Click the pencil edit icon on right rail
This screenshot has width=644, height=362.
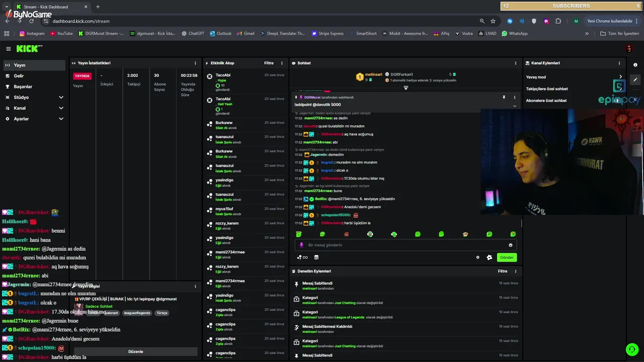point(635,79)
